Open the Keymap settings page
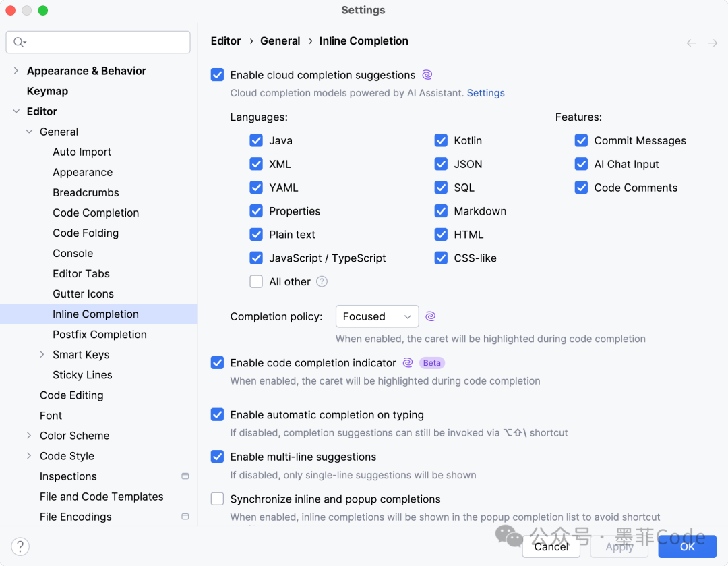Screen dimensions: 728x566 [47, 91]
